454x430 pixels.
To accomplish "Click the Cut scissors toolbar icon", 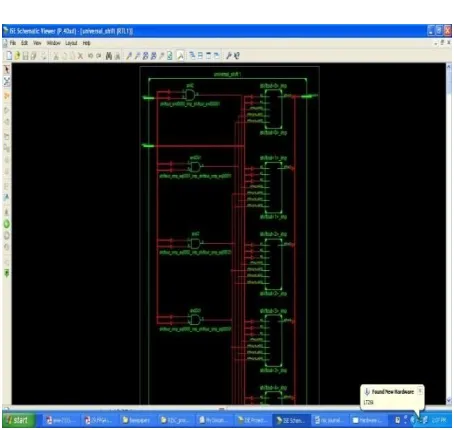I will coord(56,56).
